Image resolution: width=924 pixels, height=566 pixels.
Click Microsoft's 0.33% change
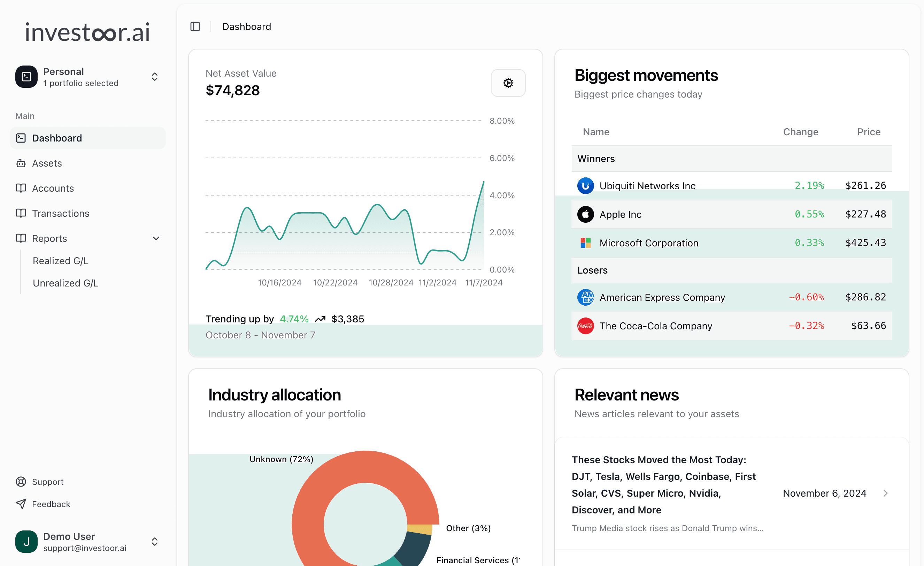click(x=809, y=243)
